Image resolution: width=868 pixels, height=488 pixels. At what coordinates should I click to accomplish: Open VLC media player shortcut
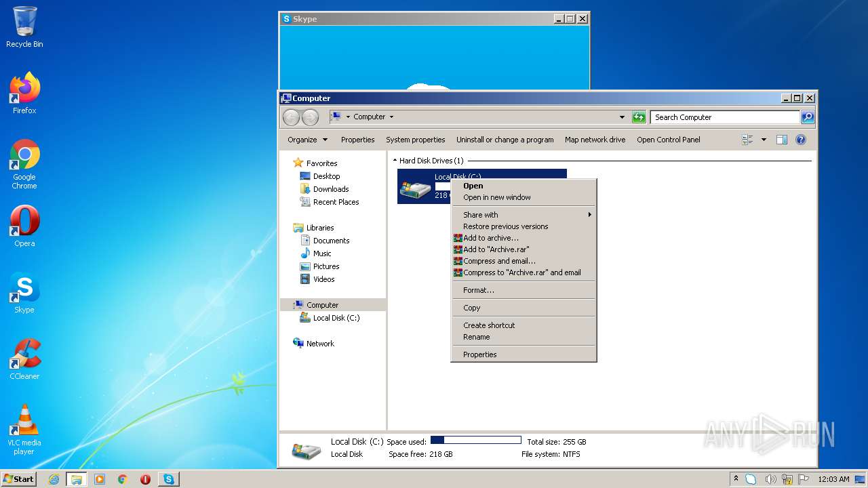[x=24, y=430]
